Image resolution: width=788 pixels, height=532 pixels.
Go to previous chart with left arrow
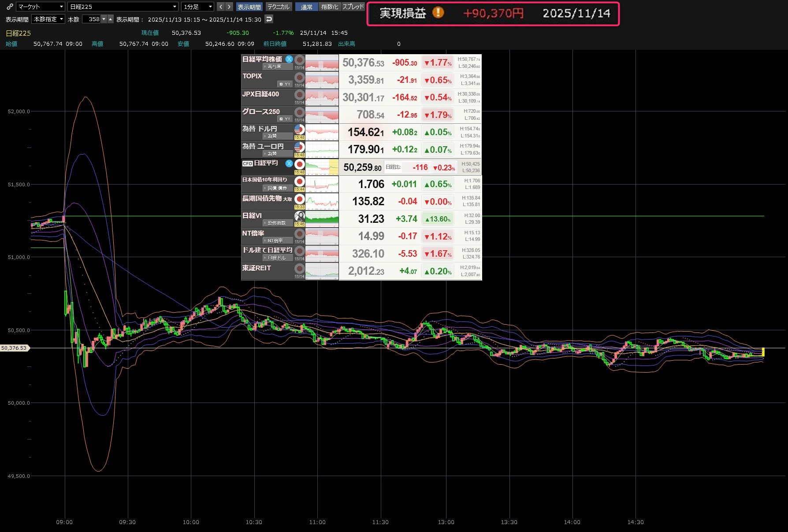221,7
